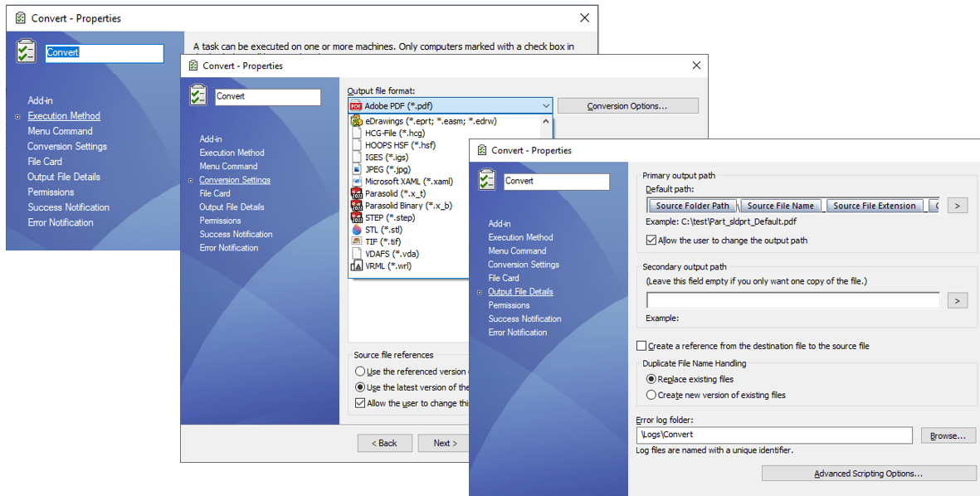Select the Microsoft XAML format icon
The width and height of the screenshot is (980, 496).
(x=356, y=181)
